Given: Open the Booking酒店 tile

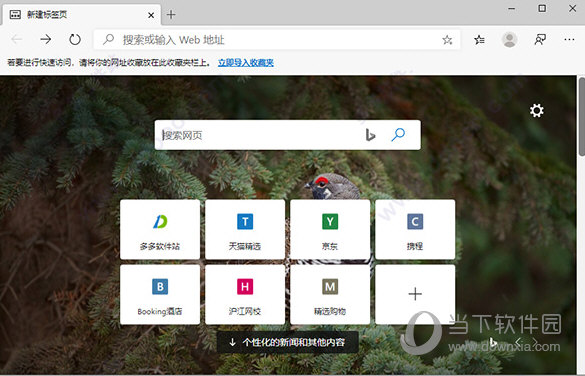Looking at the screenshot, I should point(160,295).
